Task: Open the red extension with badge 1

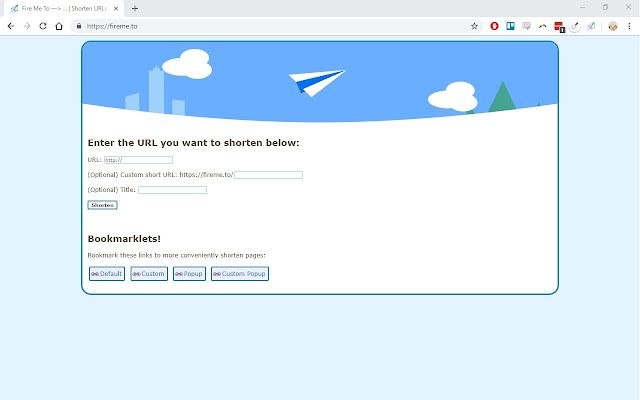Action: (x=559, y=27)
